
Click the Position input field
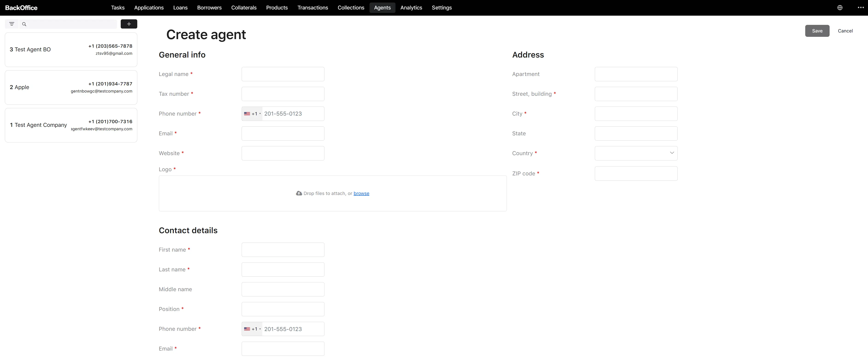click(x=283, y=309)
